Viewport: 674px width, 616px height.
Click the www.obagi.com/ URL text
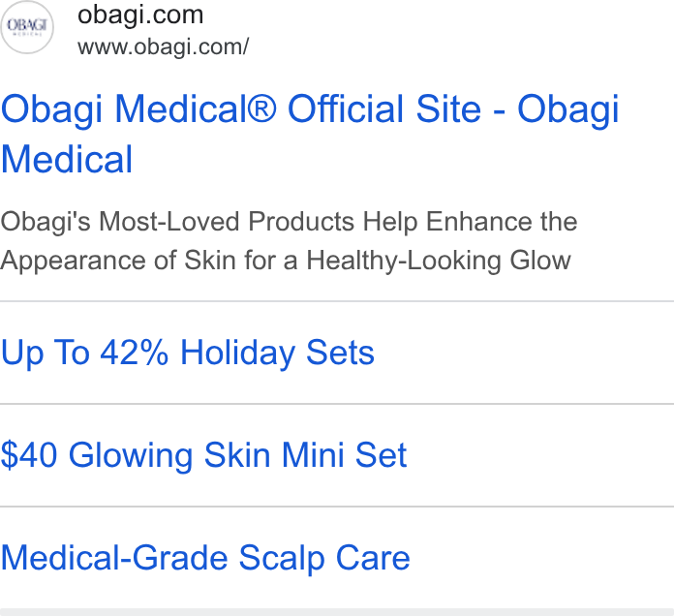[x=163, y=46]
